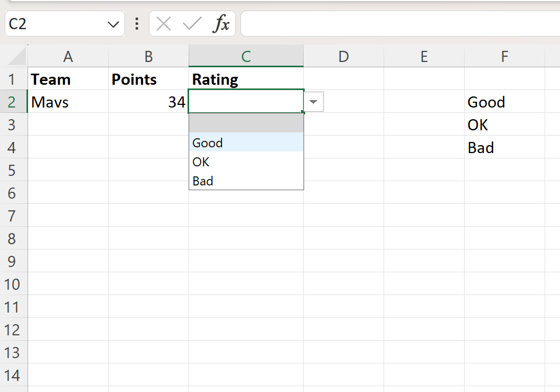Viewport: 560px width, 392px height.
Task: Open the data validation dropdown on cell C2
Action: pyautogui.click(x=313, y=102)
